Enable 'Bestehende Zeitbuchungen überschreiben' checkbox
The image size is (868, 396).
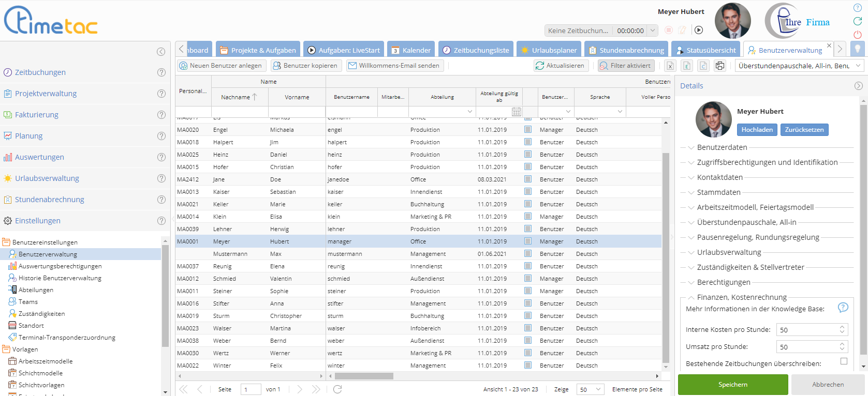coord(844,361)
